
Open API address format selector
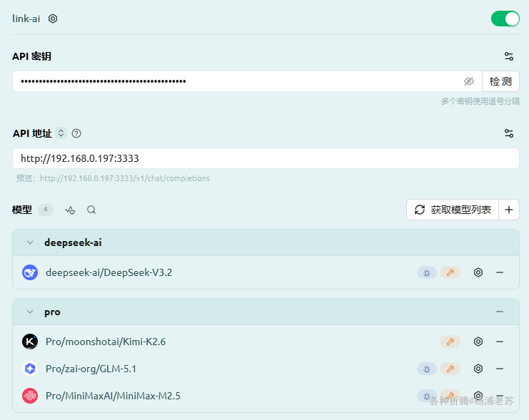pos(61,133)
